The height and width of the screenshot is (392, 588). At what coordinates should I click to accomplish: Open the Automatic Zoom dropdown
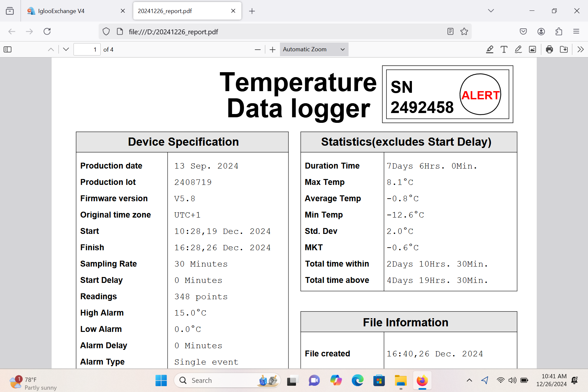(x=314, y=49)
